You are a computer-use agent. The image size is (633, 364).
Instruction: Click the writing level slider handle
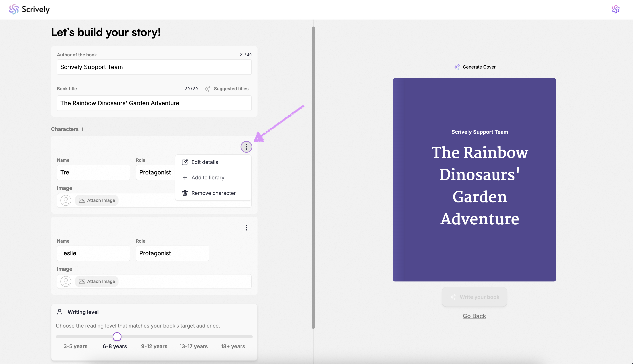[x=117, y=337]
